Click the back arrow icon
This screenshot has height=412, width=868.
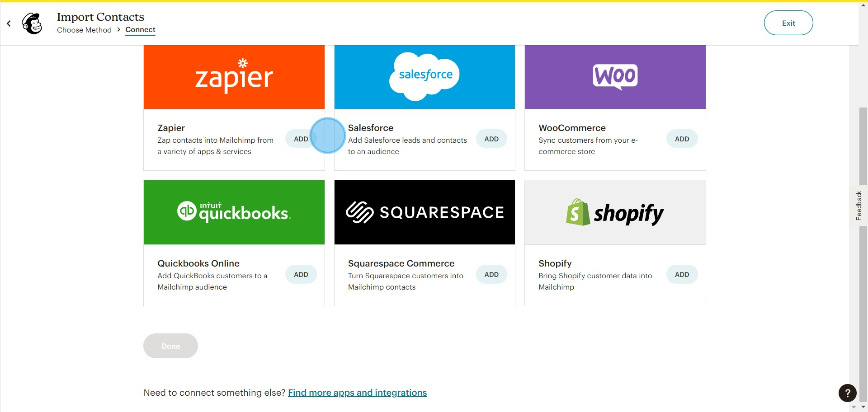[x=9, y=23]
